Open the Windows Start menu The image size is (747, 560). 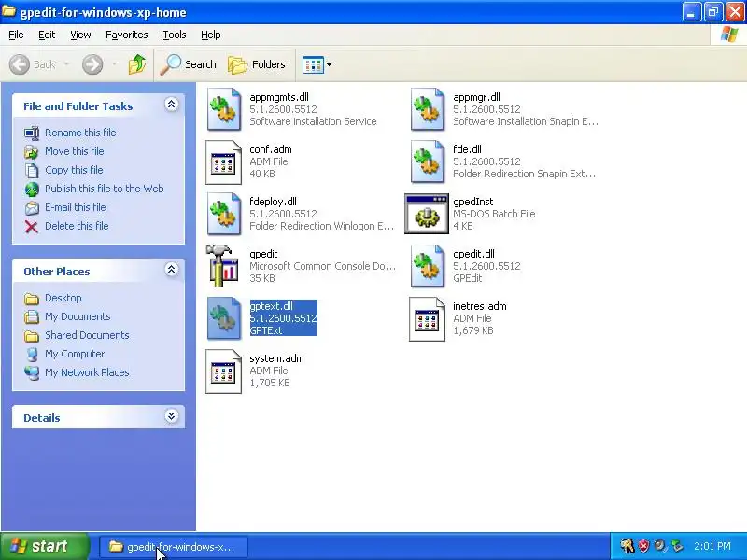pos(44,546)
